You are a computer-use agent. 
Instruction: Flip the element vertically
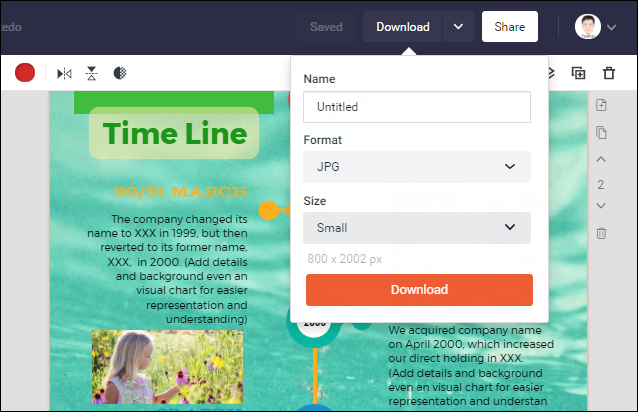[x=92, y=74]
